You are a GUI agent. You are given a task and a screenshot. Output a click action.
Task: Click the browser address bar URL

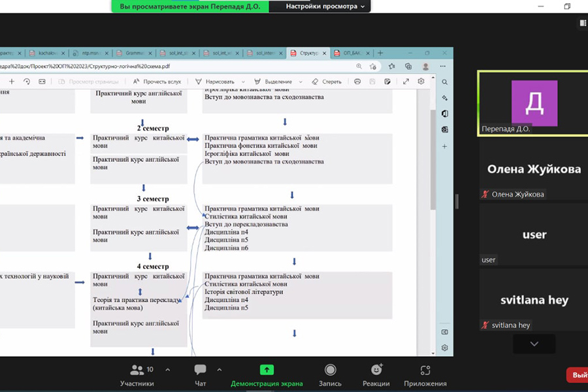pos(85,67)
